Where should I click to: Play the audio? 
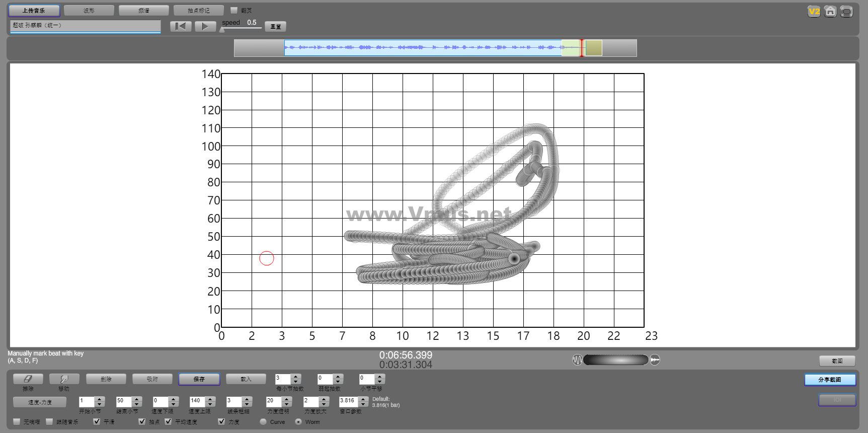pyautogui.click(x=205, y=26)
